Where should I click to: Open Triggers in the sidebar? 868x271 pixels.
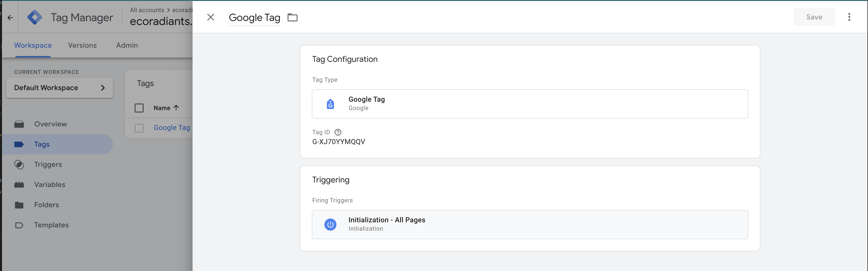click(x=48, y=164)
